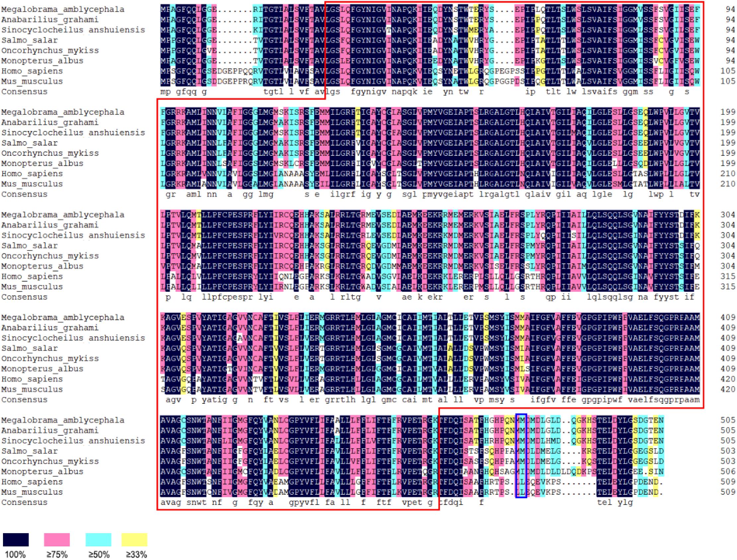
Task: Click number 304 ending the Anabarilius_grahami row
Action: (x=728, y=225)
